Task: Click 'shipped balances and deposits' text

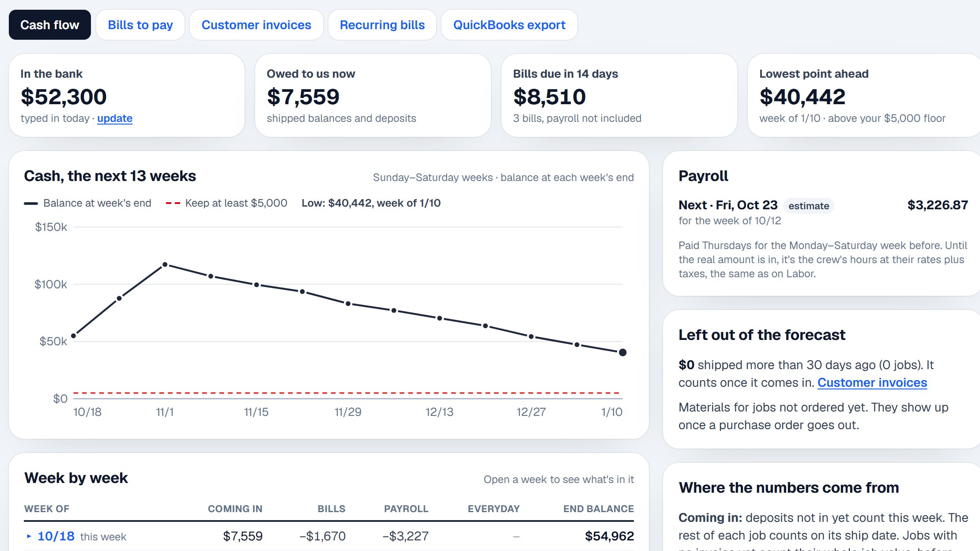Action: click(x=341, y=118)
